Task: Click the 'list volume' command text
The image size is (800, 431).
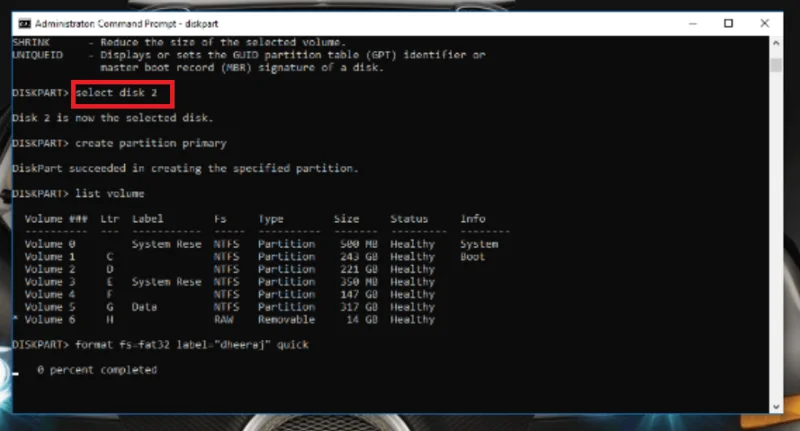Action: pyautogui.click(x=110, y=194)
